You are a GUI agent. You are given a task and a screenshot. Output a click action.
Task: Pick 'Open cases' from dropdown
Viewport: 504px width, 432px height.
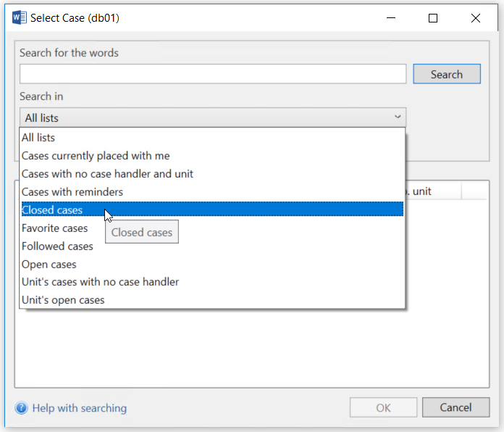point(49,265)
